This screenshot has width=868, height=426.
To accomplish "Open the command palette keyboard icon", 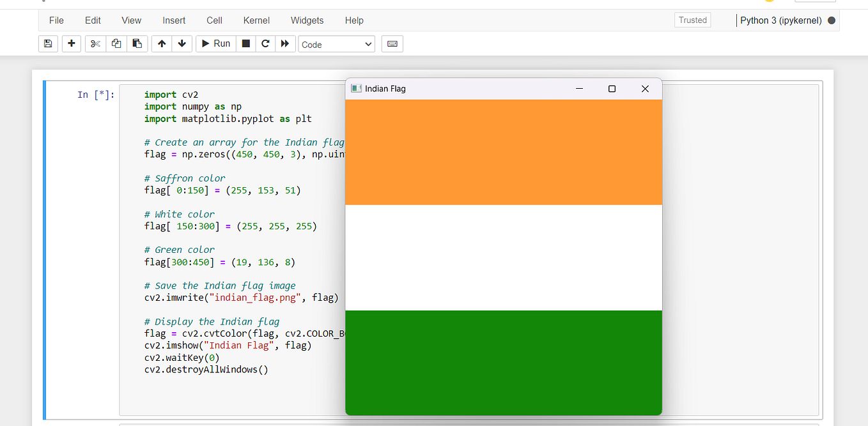I will coord(392,43).
